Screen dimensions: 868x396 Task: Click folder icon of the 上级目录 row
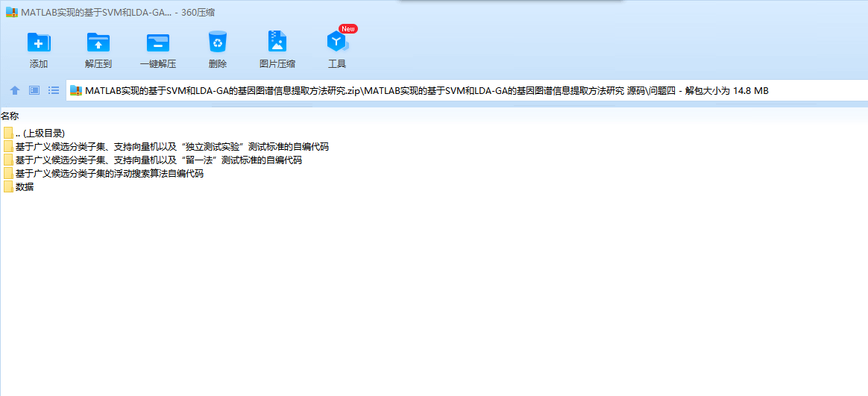coord(8,133)
